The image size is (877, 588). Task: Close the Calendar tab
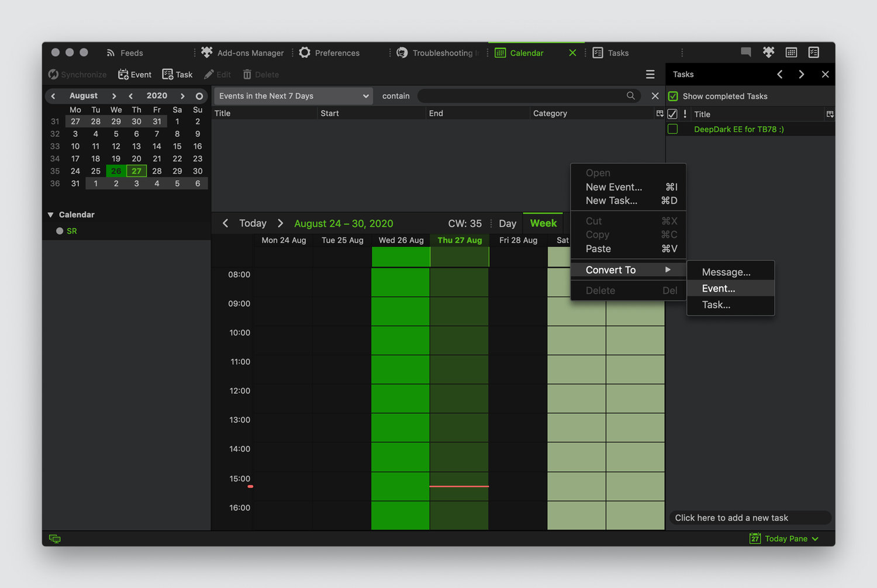(x=572, y=53)
